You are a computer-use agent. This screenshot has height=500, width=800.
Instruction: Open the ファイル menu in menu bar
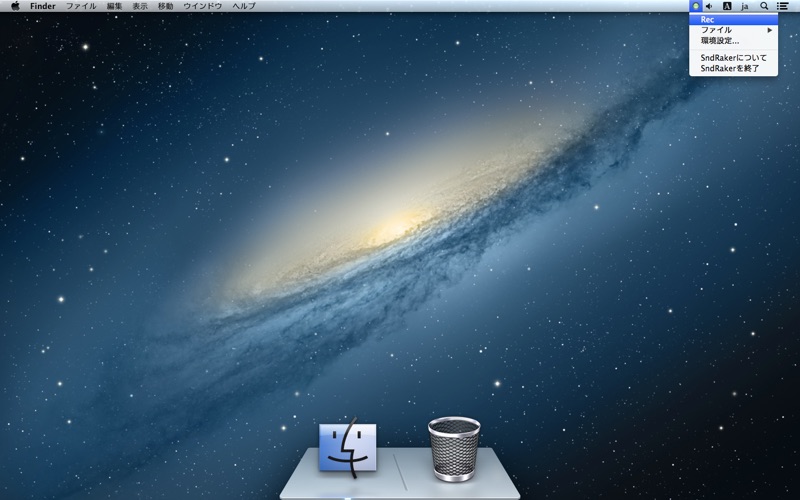coord(81,6)
